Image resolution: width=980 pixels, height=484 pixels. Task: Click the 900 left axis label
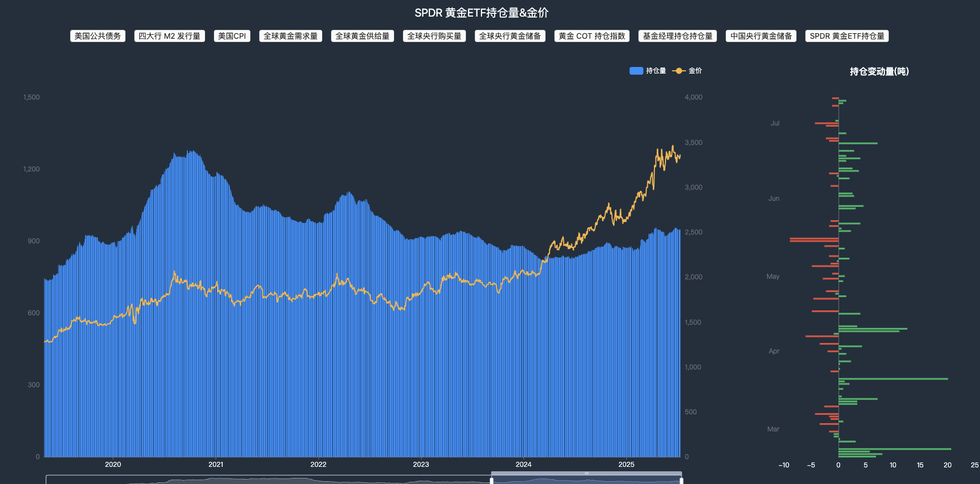34,241
